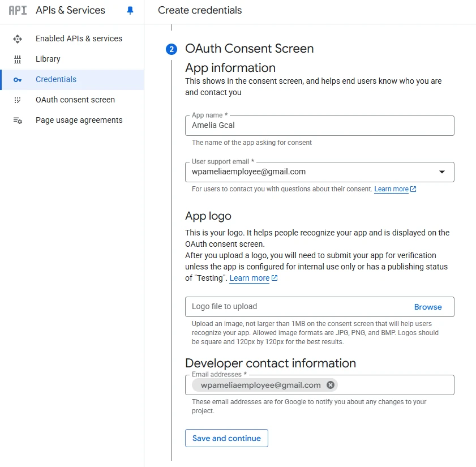Image resolution: width=476 pixels, height=467 pixels.
Task: Open Learn more link about user consent
Action: point(391,189)
